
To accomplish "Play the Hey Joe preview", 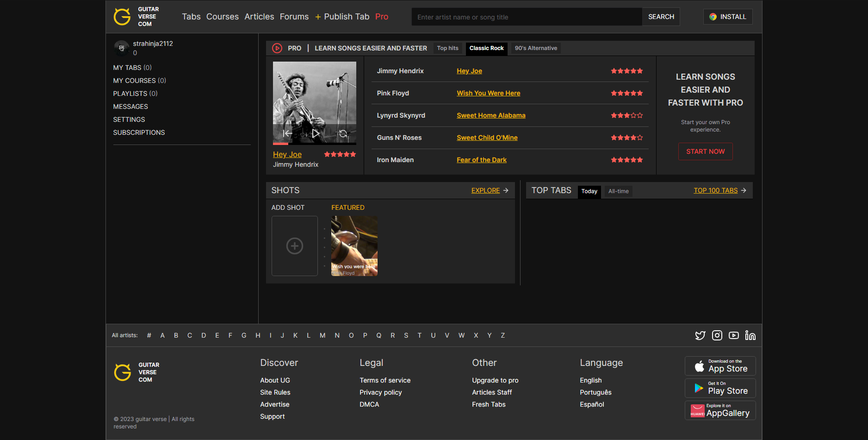I will click(315, 133).
